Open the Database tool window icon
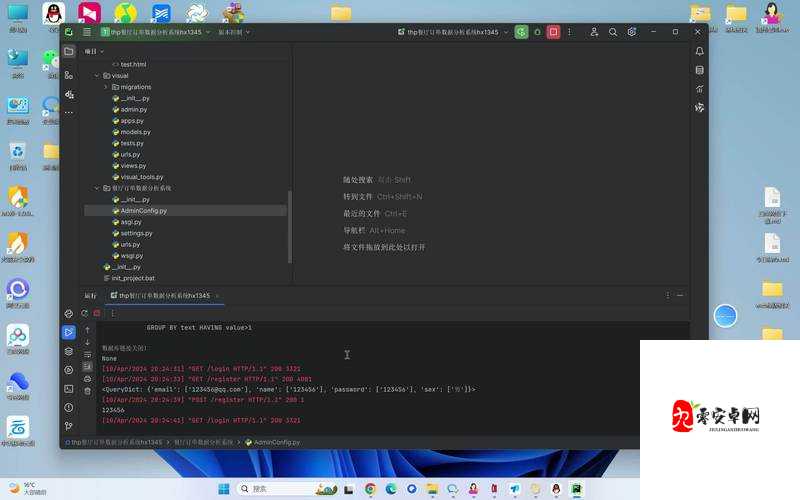Image resolution: width=800 pixels, height=500 pixels. (x=699, y=70)
